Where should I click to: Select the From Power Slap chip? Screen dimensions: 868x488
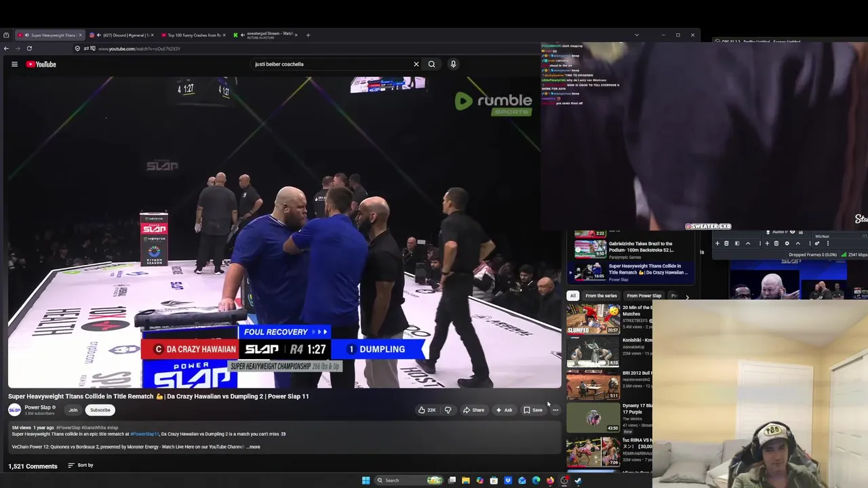[x=644, y=296]
